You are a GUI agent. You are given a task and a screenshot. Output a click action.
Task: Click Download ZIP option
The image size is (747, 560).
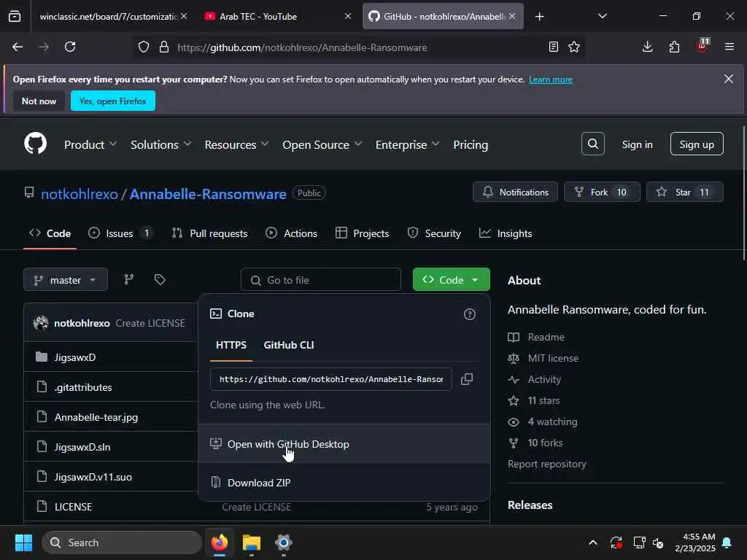click(344, 483)
